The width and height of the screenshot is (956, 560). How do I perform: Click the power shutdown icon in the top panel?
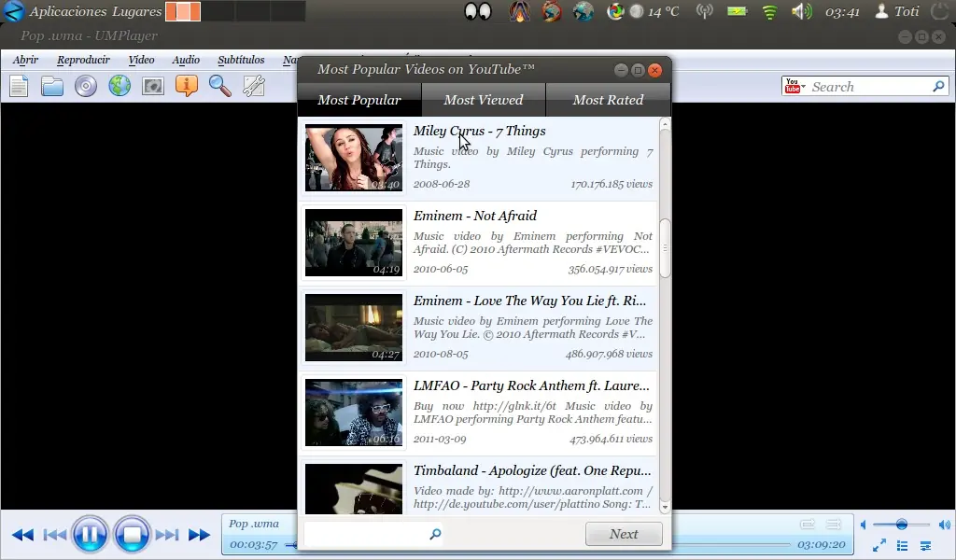point(939,11)
